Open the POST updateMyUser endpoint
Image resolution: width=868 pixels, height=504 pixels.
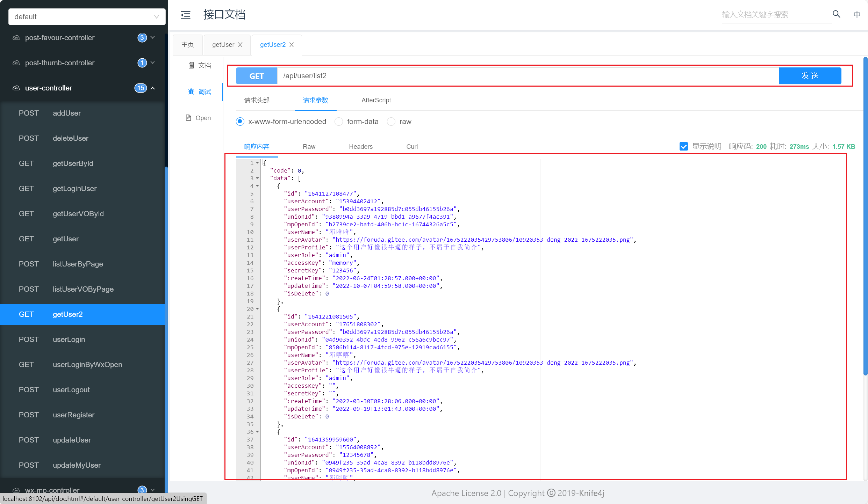pos(83,465)
